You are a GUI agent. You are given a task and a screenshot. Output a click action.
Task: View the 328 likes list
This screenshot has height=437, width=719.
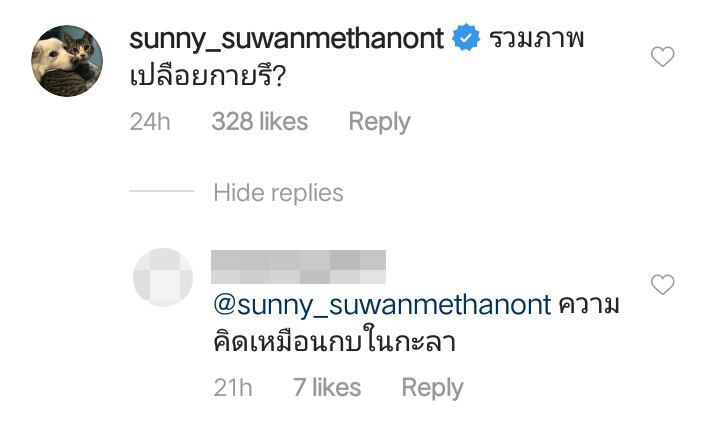coord(260,122)
